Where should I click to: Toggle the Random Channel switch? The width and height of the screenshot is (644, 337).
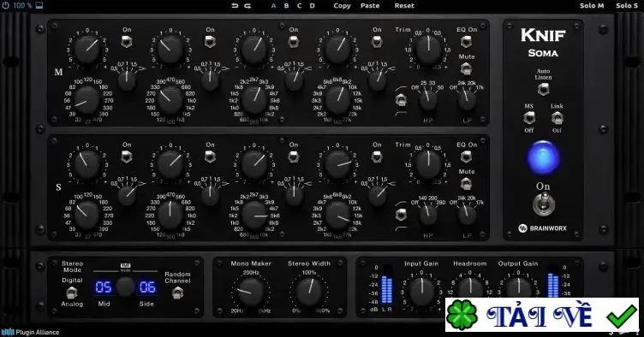[177, 293]
